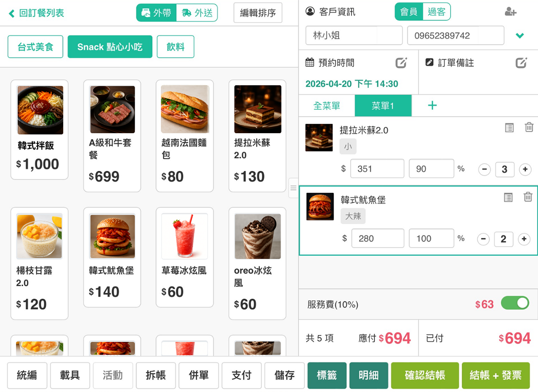
Task: Delete 韓式魷魚堡 using trash icon
Action: click(x=528, y=197)
